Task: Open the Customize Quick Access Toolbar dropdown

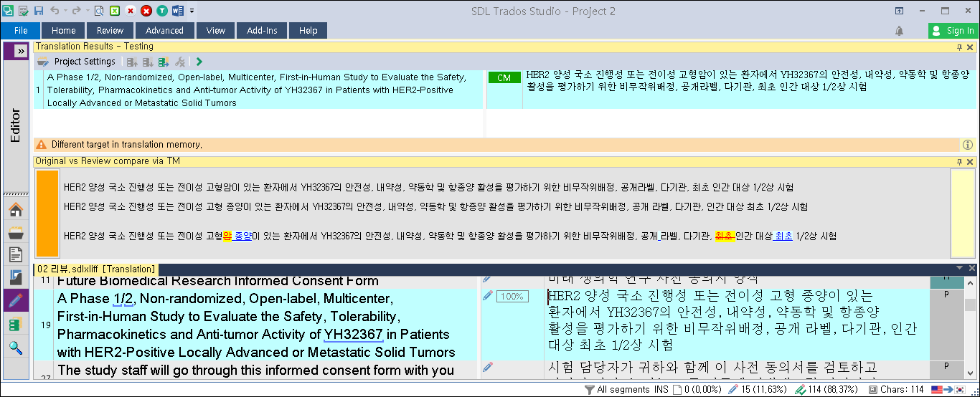Action: (x=192, y=11)
